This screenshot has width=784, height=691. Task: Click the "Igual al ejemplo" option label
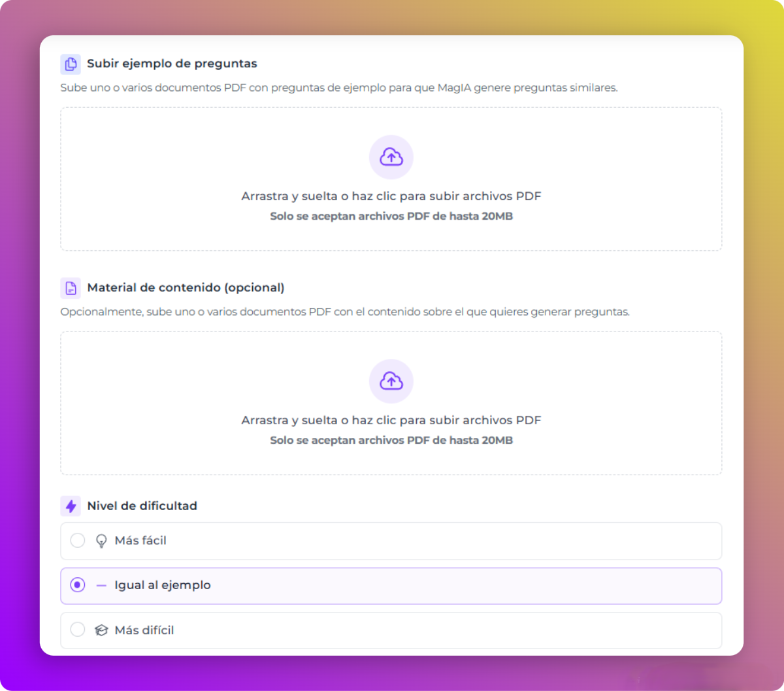162,585
